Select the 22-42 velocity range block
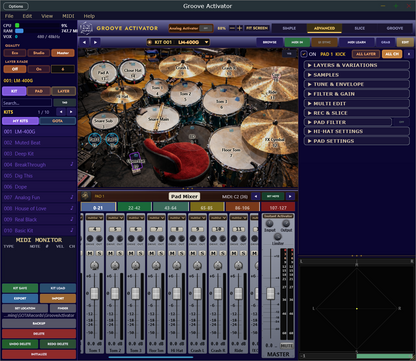Screen dimensions: 416x361 [x=134, y=208]
